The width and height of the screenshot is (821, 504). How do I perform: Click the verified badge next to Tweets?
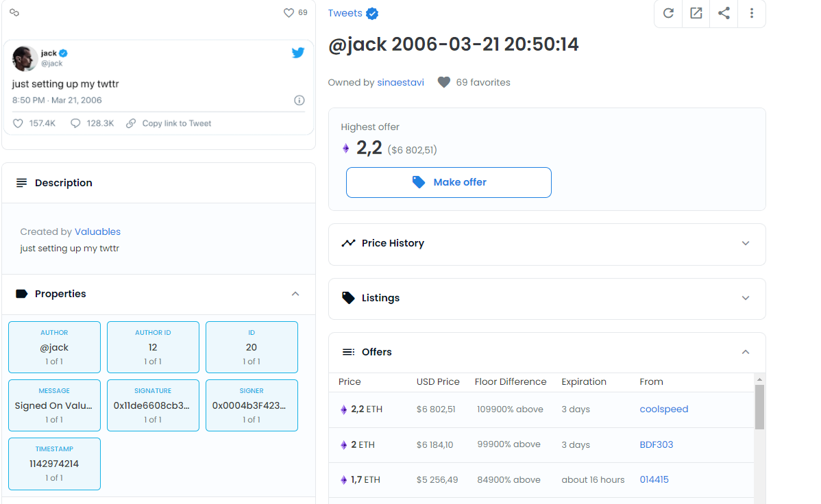(x=372, y=14)
